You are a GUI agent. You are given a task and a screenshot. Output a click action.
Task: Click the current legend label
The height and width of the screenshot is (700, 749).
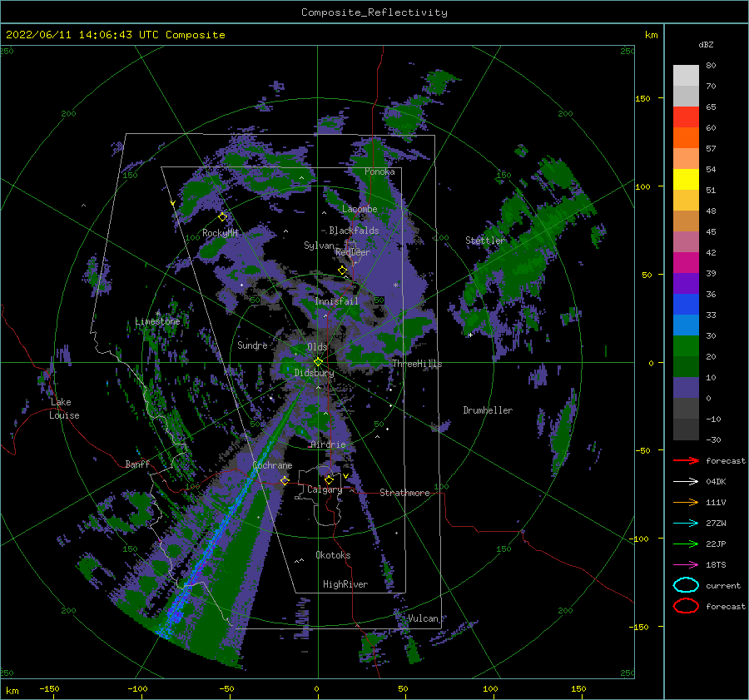pos(723,586)
